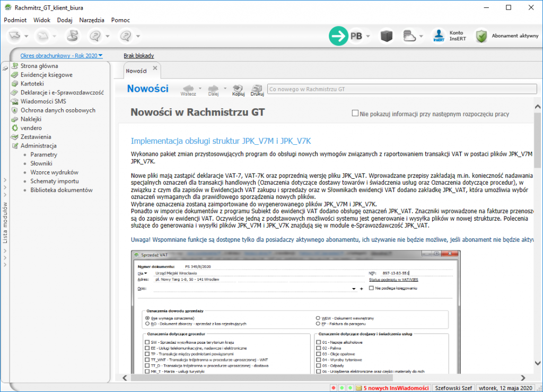543x392 pixels.
Task: Click the Co nowego w Rachmistrzu GT field
Action: coord(402,89)
